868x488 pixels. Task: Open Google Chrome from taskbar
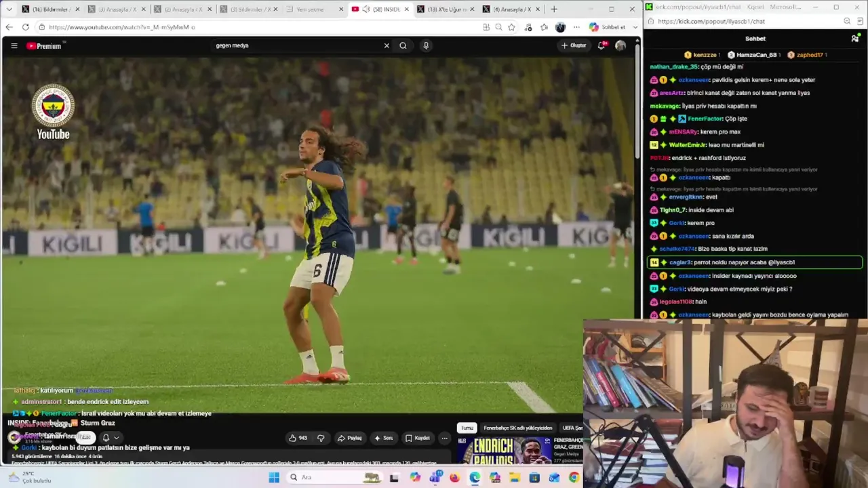[x=574, y=477]
